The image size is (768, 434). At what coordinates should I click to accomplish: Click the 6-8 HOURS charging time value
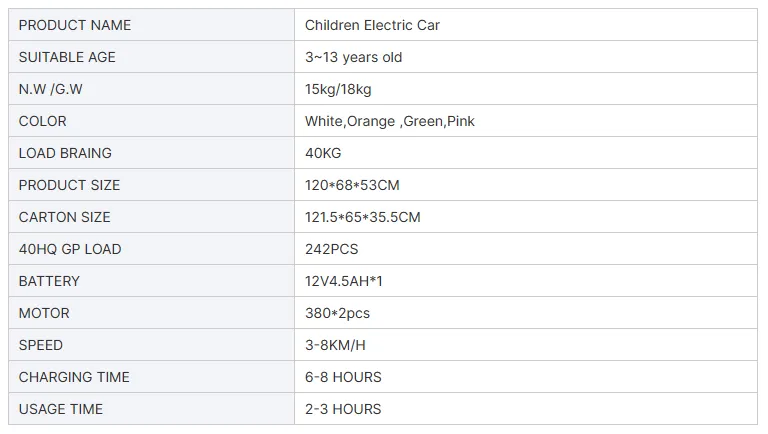click(343, 377)
